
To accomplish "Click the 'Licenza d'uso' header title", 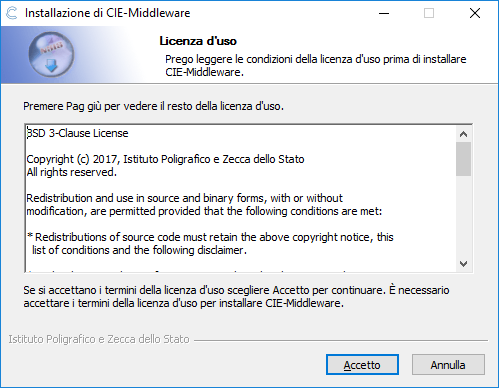I will click(198, 41).
